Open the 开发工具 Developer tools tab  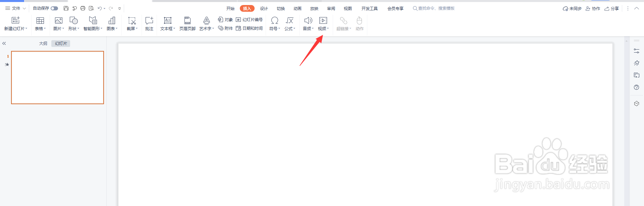(x=369, y=8)
